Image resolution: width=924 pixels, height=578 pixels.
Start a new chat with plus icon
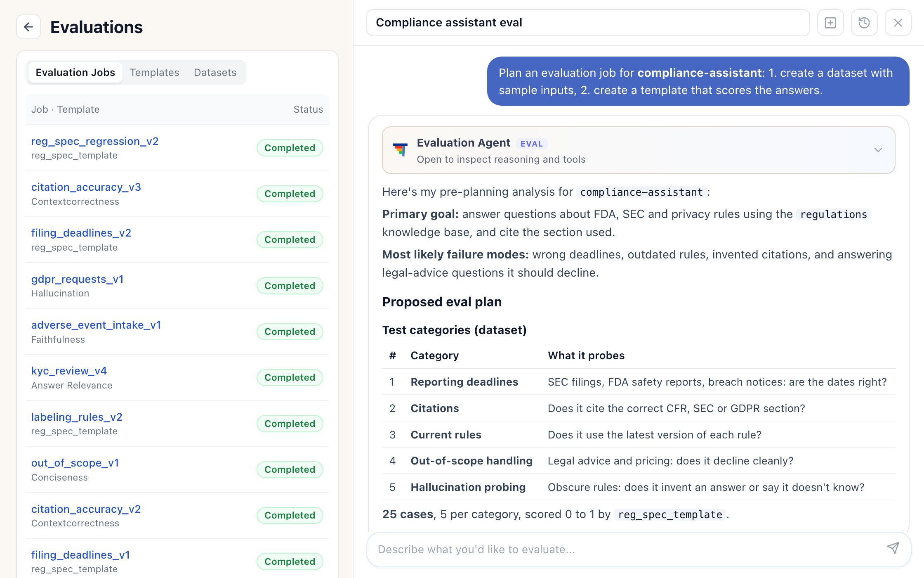[x=830, y=23]
